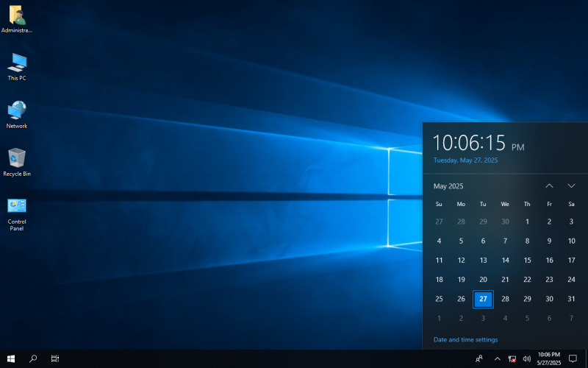Select highlighted May 27 in calendar
588x368 pixels.
(x=483, y=300)
